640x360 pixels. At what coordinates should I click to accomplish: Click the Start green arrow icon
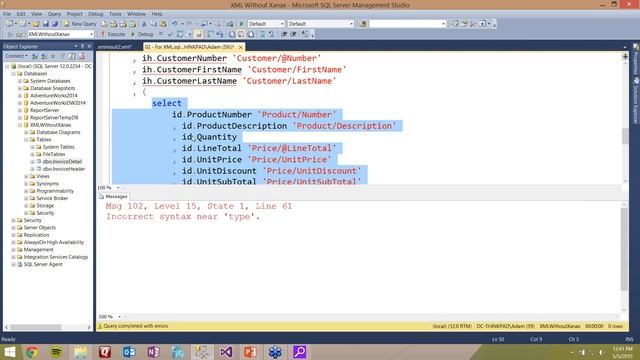point(241,24)
